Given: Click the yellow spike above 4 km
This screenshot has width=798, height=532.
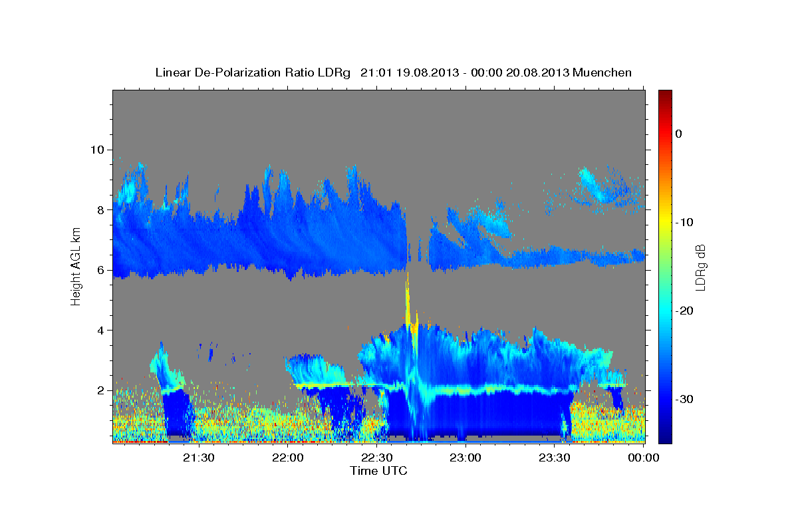Looking at the screenshot, I should 407,303.
